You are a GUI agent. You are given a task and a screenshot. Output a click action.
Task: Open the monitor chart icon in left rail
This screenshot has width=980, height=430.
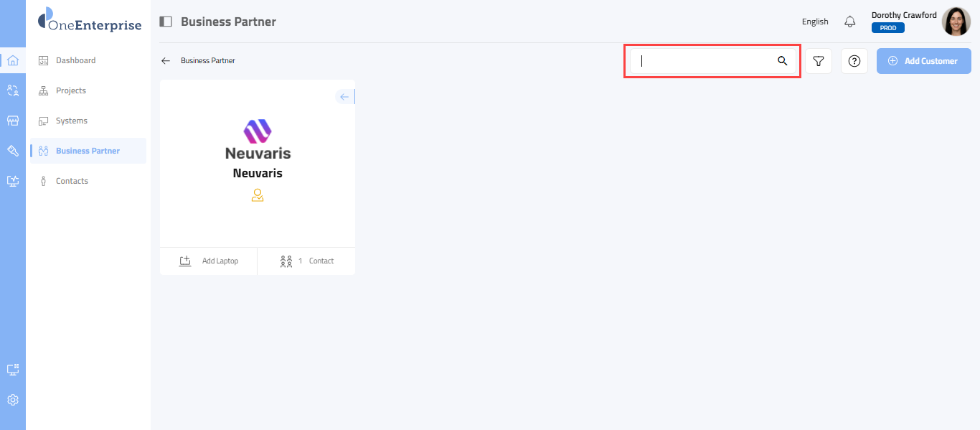point(12,181)
